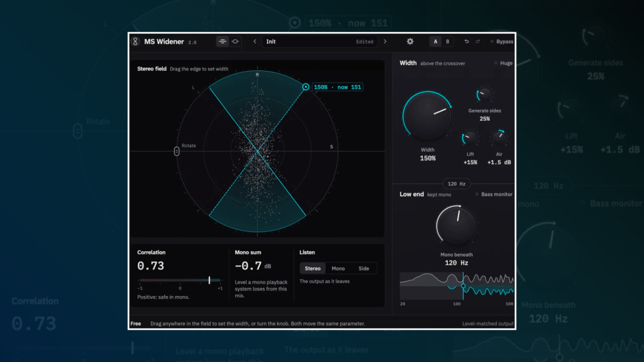Click the crossover marker on the spectrum display
The image size is (644, 362).
(x=464, y=286)
